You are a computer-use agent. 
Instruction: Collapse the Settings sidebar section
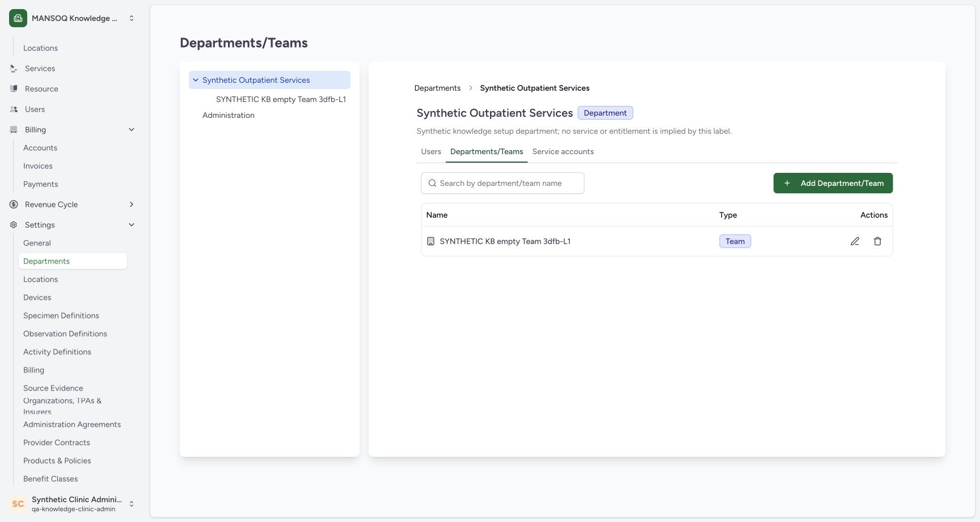(132, 225)
